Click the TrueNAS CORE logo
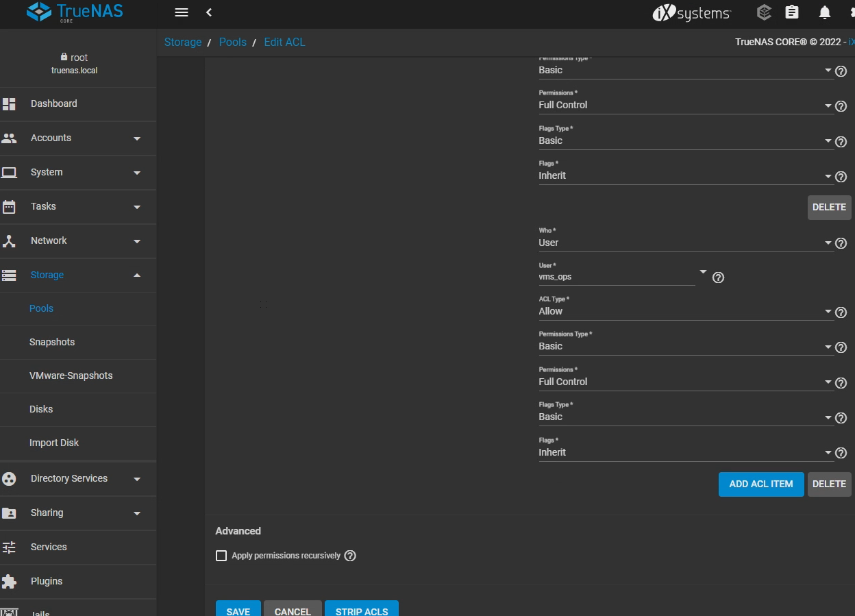The image size is (855, 616). (x=75, y=12)
